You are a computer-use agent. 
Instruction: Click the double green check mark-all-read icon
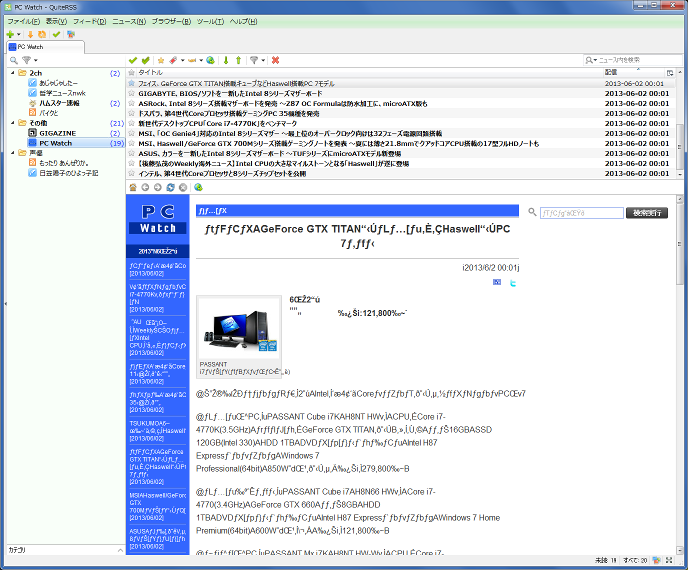tap(146, 60)
